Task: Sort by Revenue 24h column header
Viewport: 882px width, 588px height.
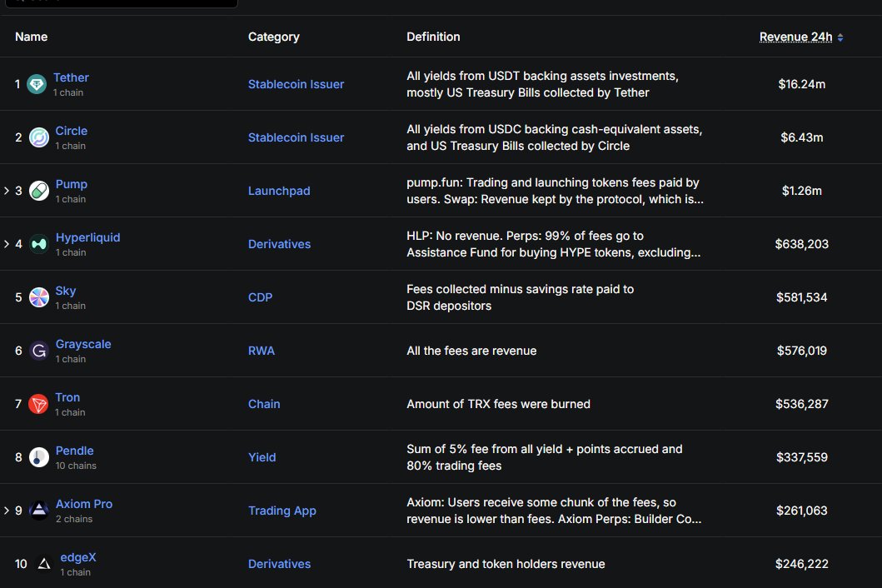Action: tap(795, 37)
